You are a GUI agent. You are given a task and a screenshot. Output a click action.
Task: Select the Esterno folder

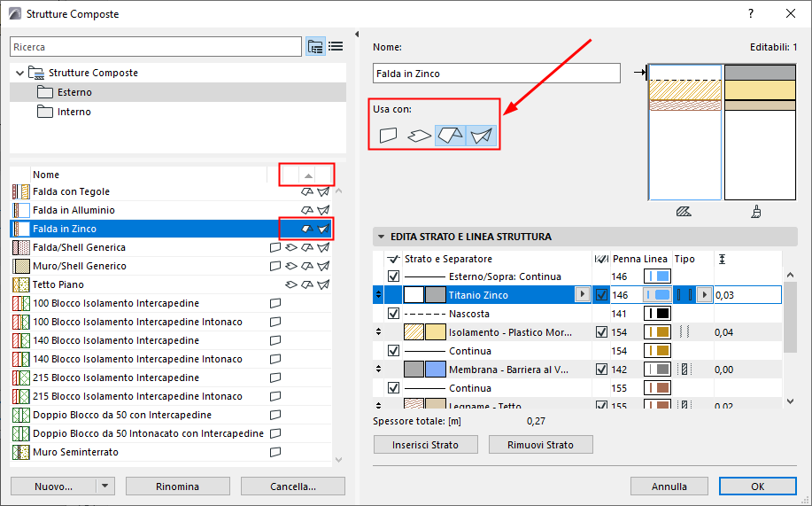[178, 92]
